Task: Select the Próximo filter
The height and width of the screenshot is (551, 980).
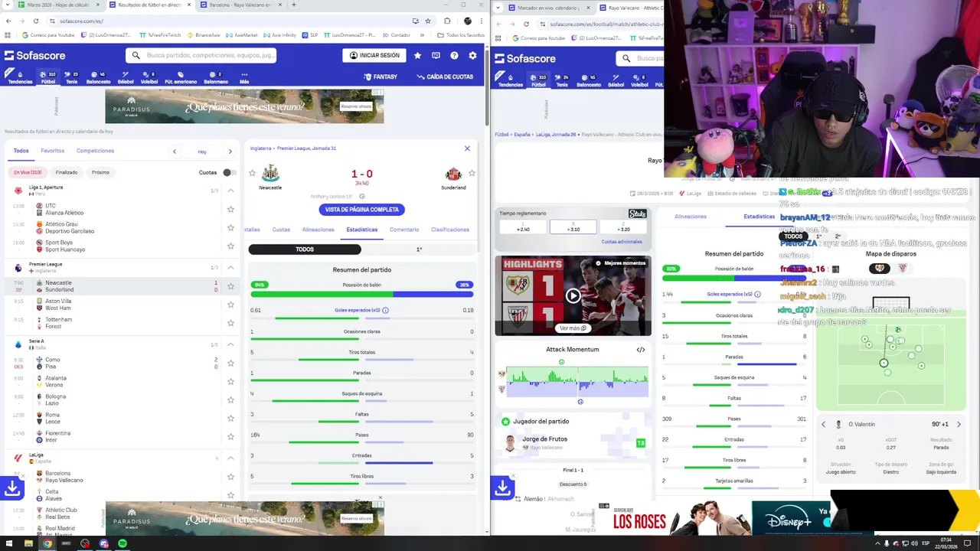Action: [x=100, y=172]
